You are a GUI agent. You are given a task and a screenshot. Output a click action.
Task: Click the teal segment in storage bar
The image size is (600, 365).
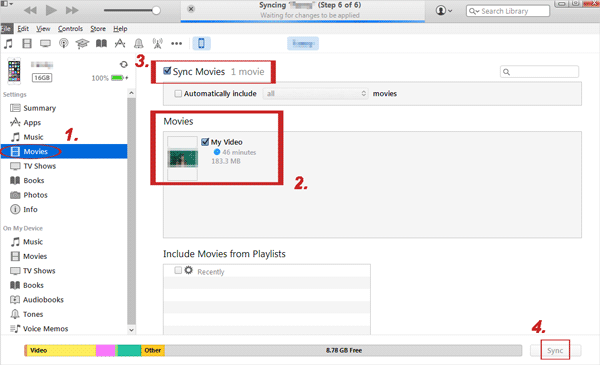(129, 350)
